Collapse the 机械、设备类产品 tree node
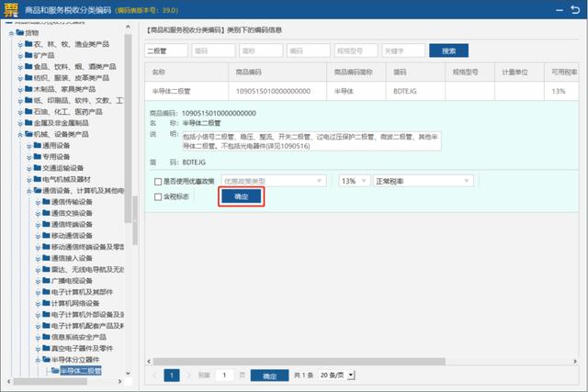The image size is (588, 392). 19,134
